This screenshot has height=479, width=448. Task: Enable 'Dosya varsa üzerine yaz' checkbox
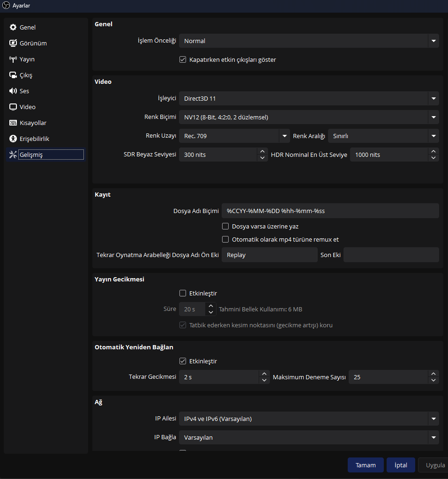pos(225,227)
